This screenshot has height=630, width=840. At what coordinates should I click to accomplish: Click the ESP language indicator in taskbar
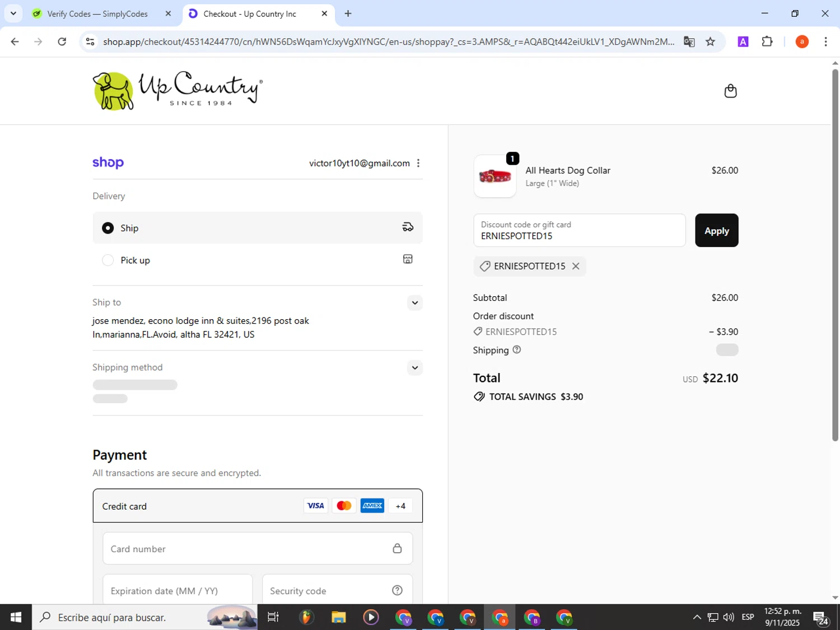pyautogui.click(x=748, y=617)
